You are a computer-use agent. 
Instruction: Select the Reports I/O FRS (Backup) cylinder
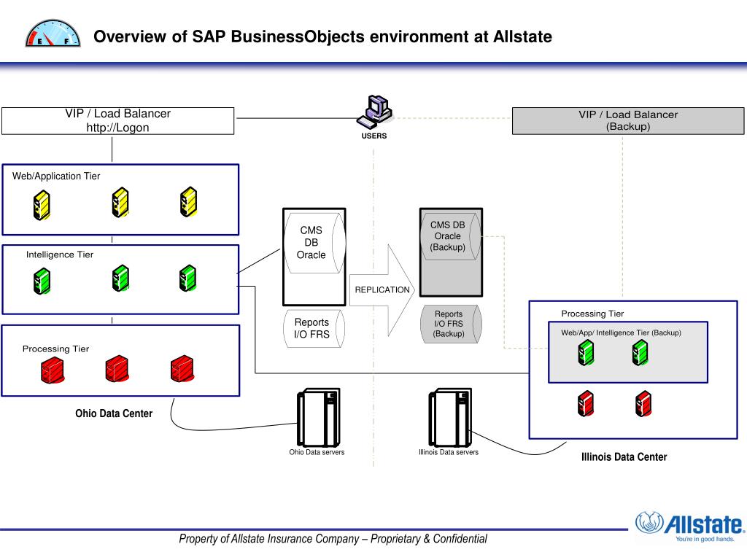tap(451, 324)
